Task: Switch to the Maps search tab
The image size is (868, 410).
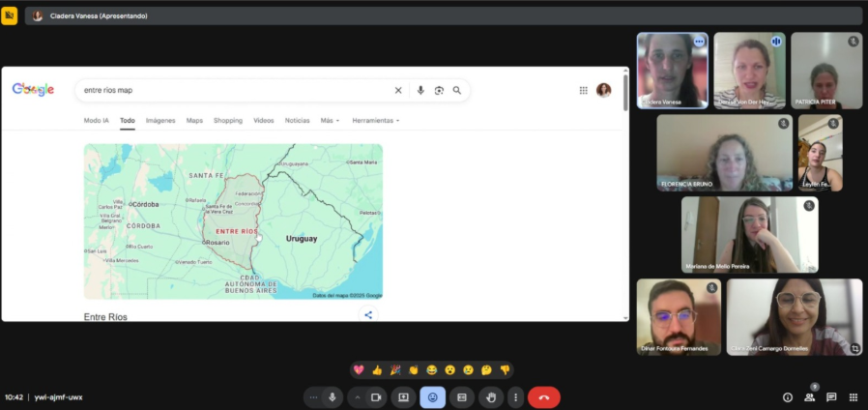Action: pos(194,121)
